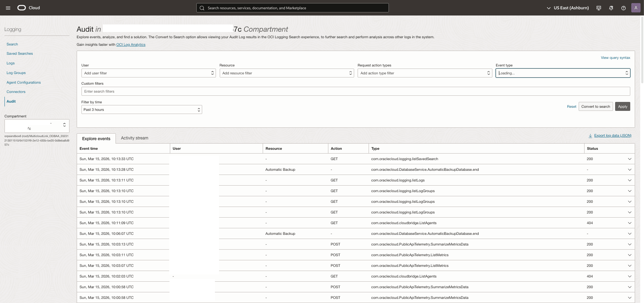Expand the 10:03:11 ListMetrics event row
Viewport: 644px width, 303px height.
pyautogui.click(x=630, y=255)
